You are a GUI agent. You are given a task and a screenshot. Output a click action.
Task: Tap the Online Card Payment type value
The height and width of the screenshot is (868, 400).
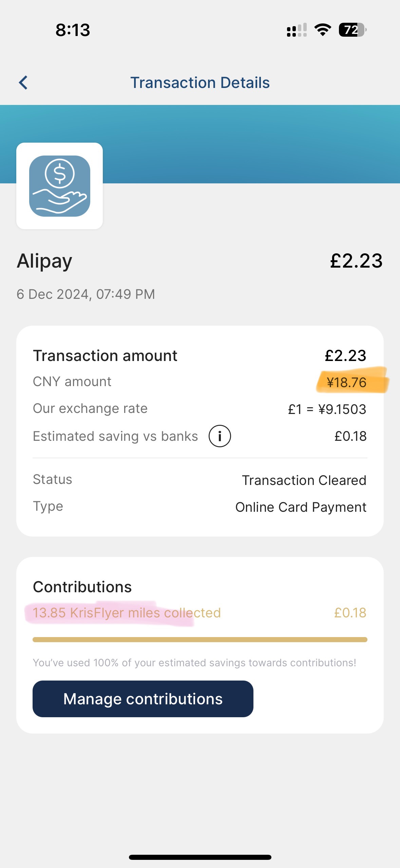point(301,507)
